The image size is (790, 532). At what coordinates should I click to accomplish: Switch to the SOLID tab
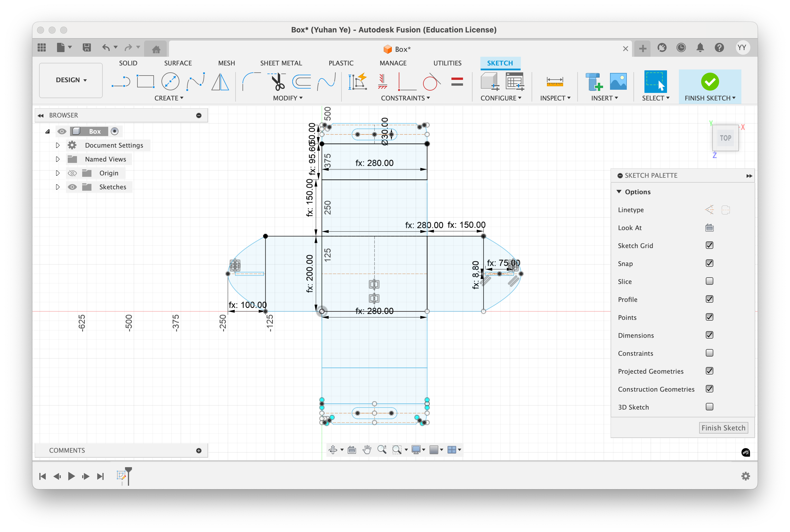pyautogui.click(x=128, y=63)
